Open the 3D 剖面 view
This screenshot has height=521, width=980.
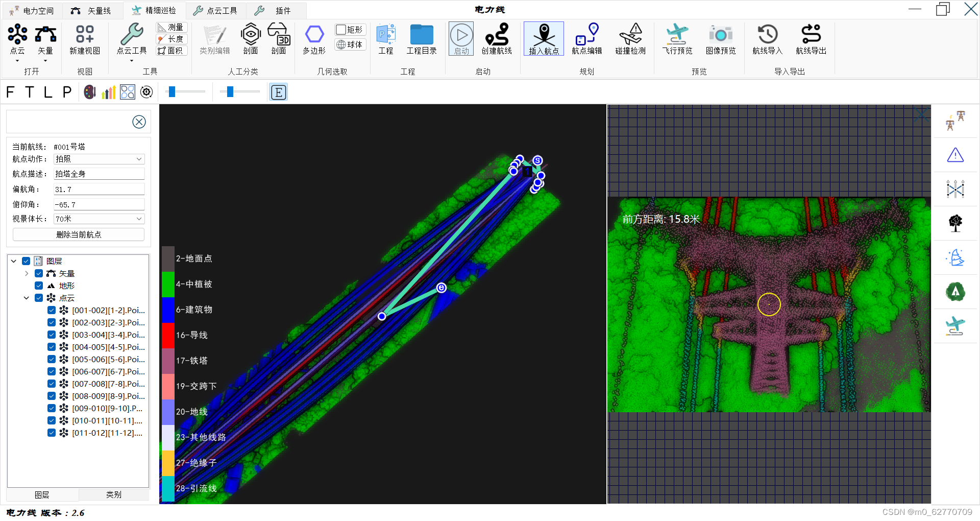pos(279,40)
